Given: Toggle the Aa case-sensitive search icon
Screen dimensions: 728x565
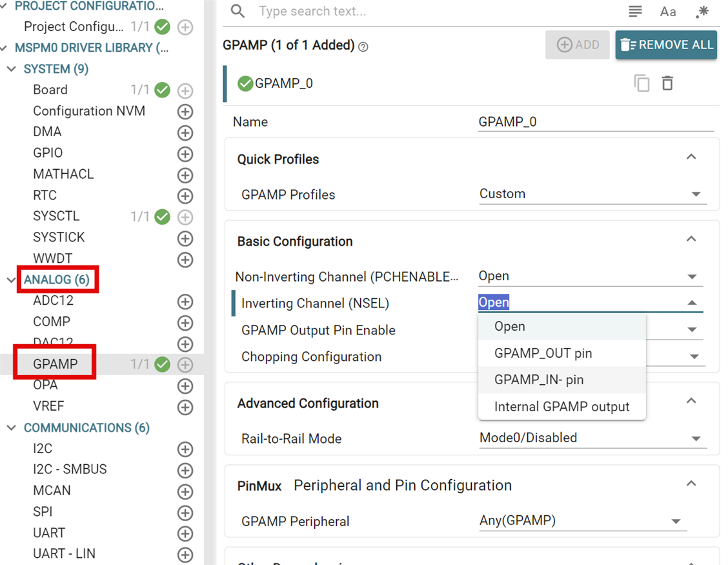Looking at the screenshot, I should (x=668, y=12).
